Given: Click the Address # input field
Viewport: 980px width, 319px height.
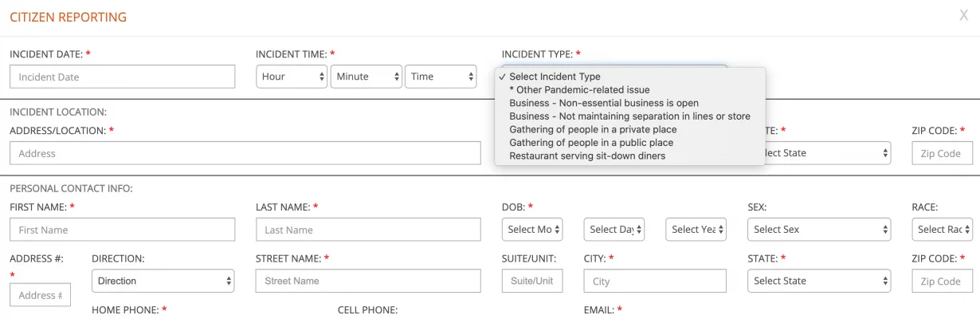Looking at the screenshot, I should 40,295.
